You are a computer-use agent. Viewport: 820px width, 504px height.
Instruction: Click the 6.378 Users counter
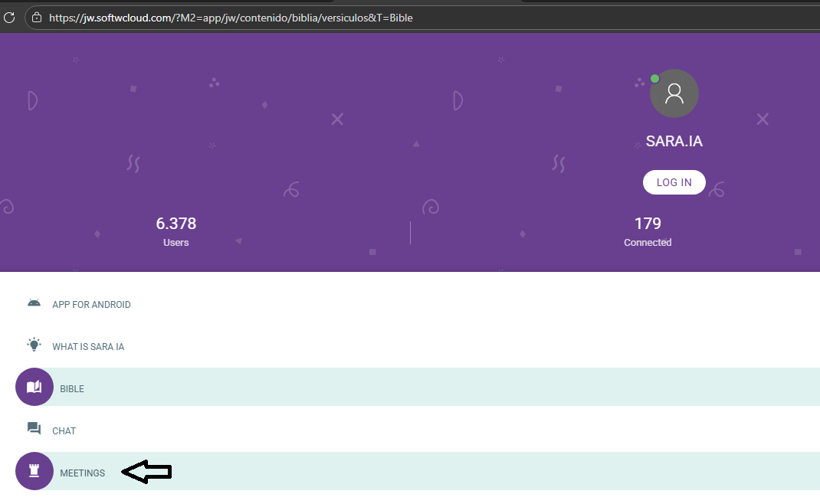175,231
